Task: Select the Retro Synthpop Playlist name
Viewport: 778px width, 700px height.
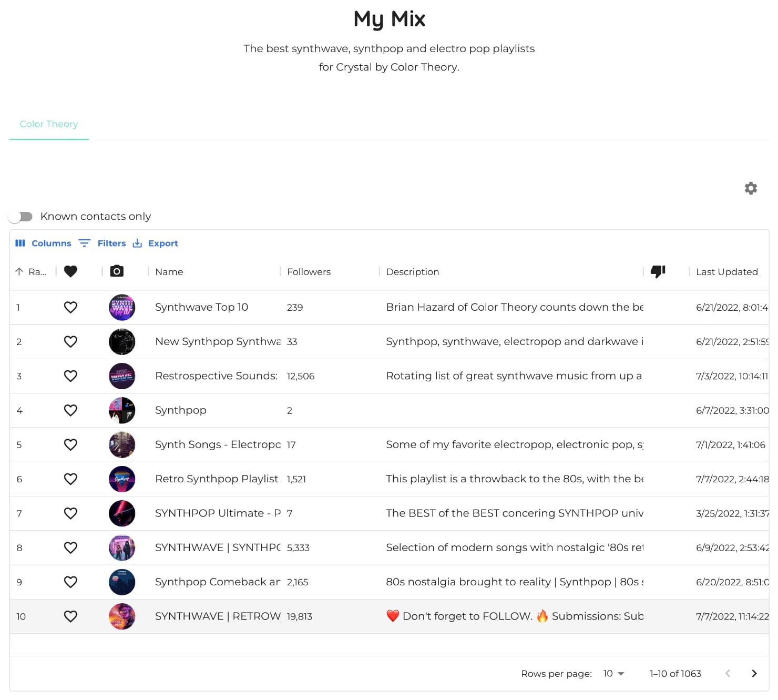Action: 217,479
